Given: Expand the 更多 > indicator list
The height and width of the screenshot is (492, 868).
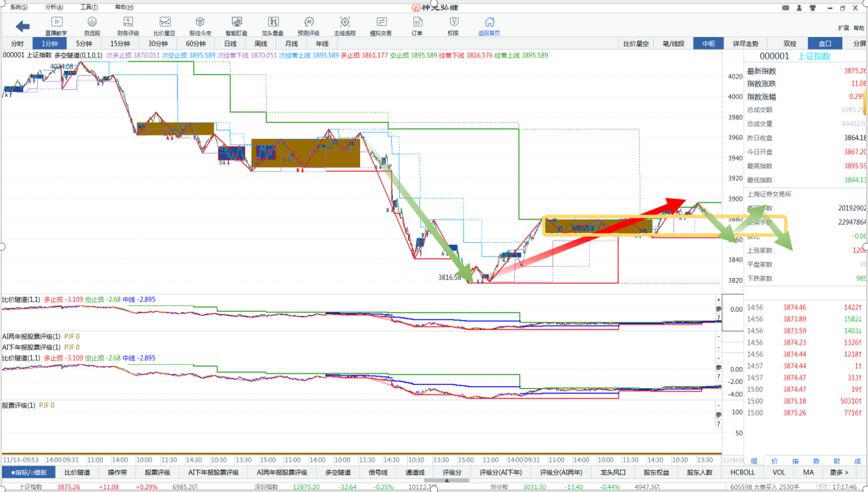Looking at the screenshot, I should click(839, 472).
